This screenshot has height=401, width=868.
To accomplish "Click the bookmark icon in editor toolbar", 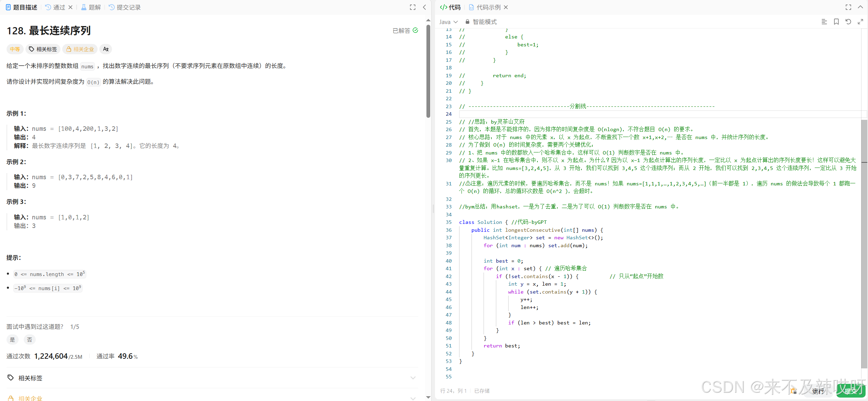I will [x=836, y=22].
